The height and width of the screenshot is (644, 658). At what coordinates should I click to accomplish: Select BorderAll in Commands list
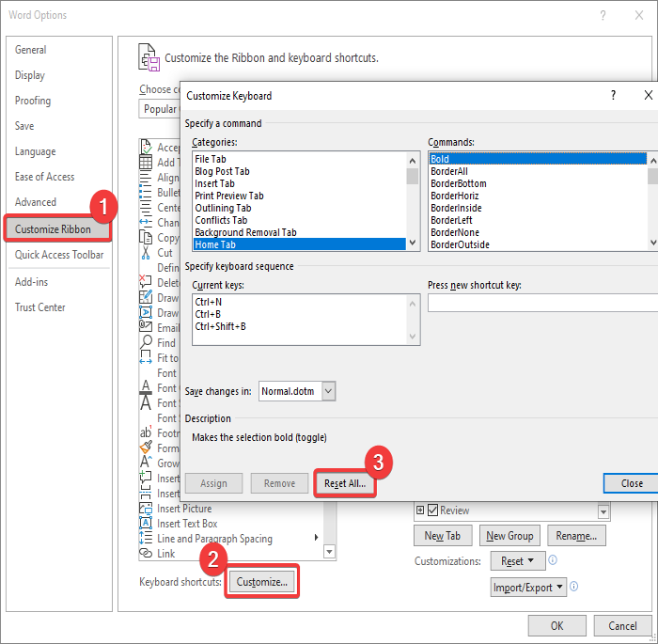(x=538, y=171)
